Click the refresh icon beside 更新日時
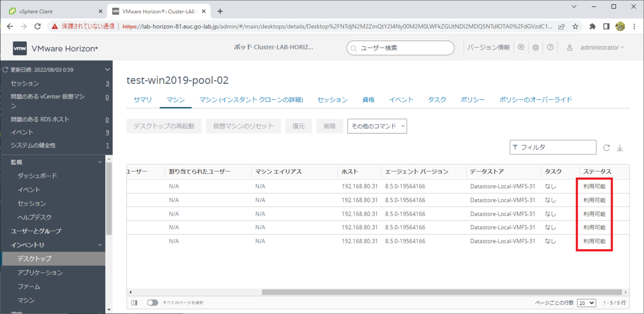The image size is (644, 314). click(x=5, y=70)
